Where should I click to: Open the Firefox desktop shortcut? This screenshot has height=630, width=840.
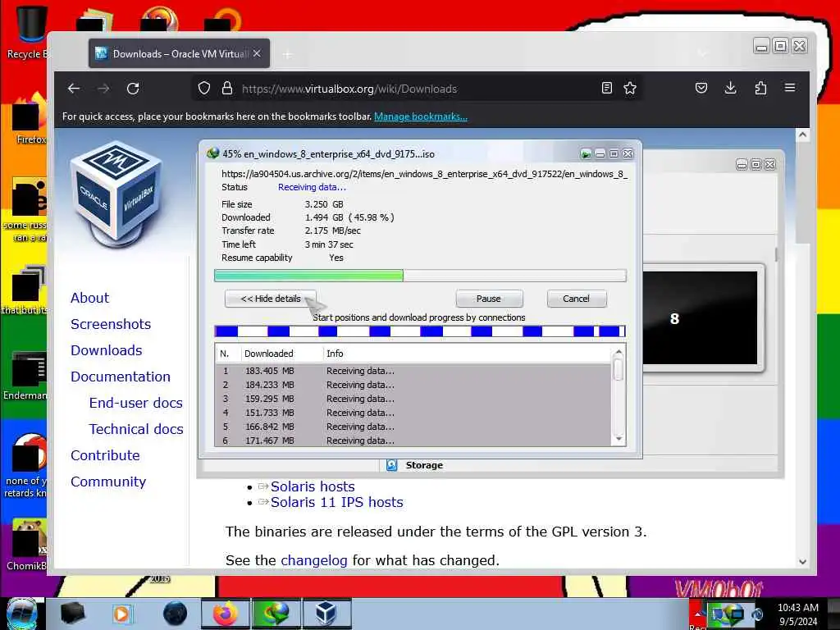(x=29, y=120)
